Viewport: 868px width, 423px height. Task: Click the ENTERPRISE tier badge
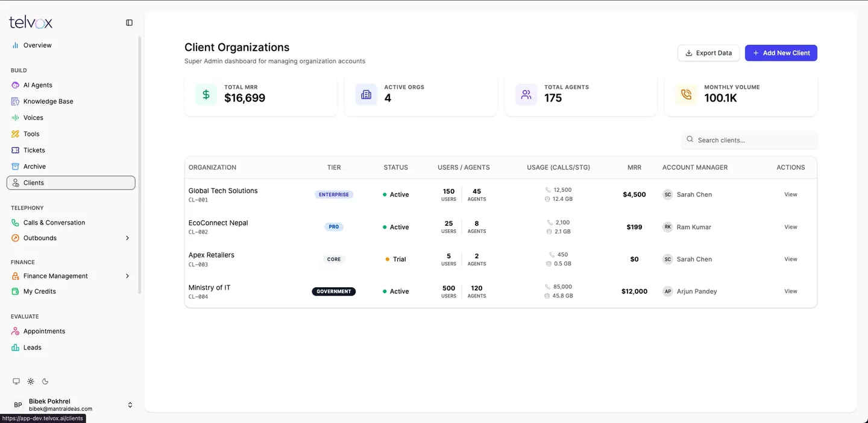[x=334, y=195]
